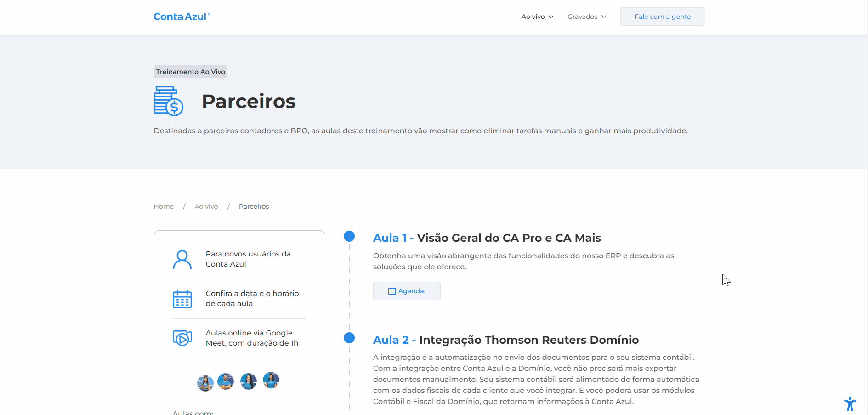Image resolution: width=868 pixels, height=415 pixels.
Task: Open the Aula 1 Visão Geral heading
Action: point(487,238)
